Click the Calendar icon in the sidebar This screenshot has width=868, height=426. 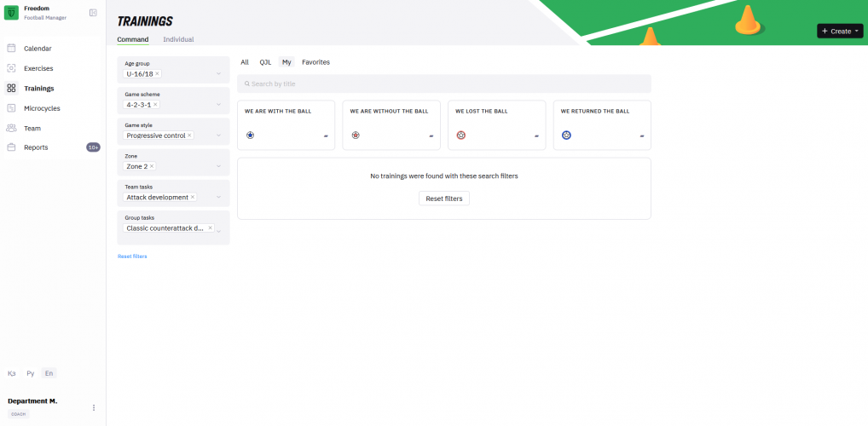(x=11, y=48)
